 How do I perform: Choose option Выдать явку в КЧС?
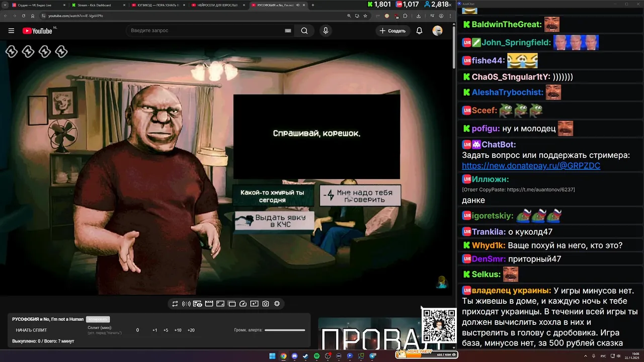pyautogui.click(x=275, y=221)
